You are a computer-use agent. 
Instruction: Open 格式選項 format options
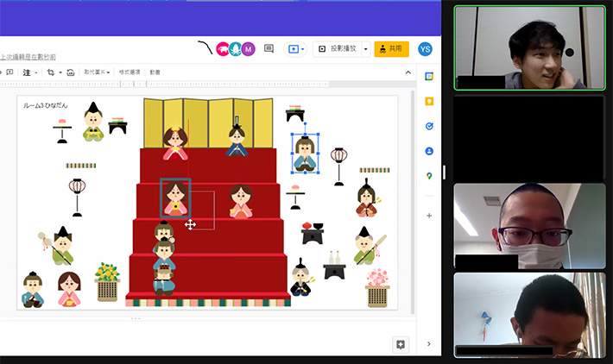pyautogui.click(x=130, y=72)
